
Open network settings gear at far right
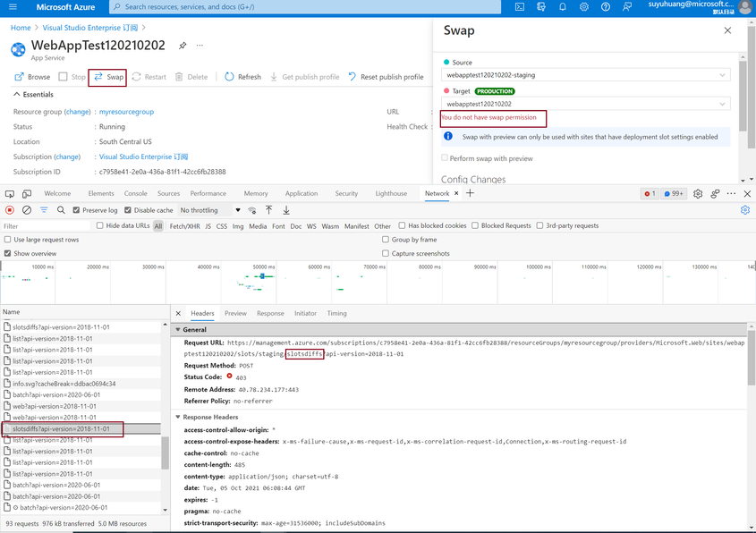tap(745, 210)
